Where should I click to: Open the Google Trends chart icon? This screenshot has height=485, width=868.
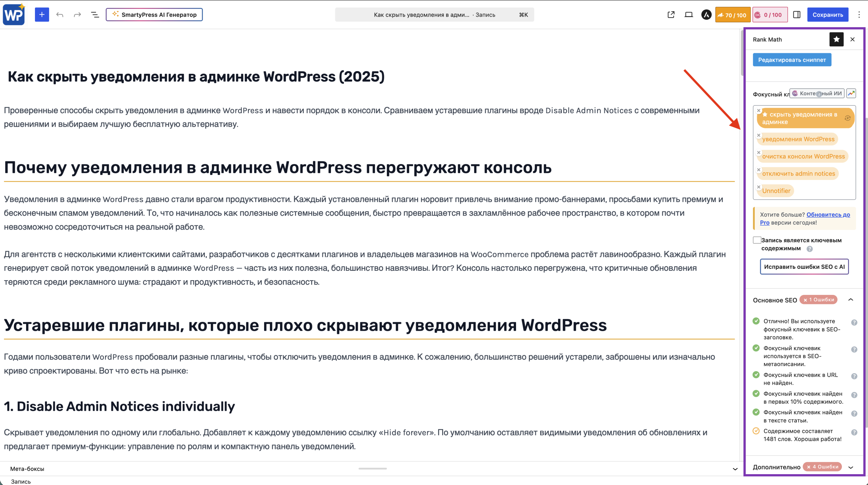coord(851,93)
